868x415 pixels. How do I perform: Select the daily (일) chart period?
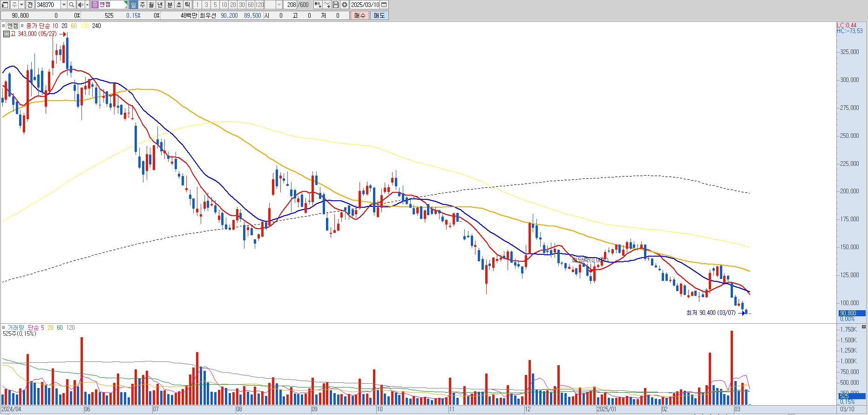coord(134,5)
